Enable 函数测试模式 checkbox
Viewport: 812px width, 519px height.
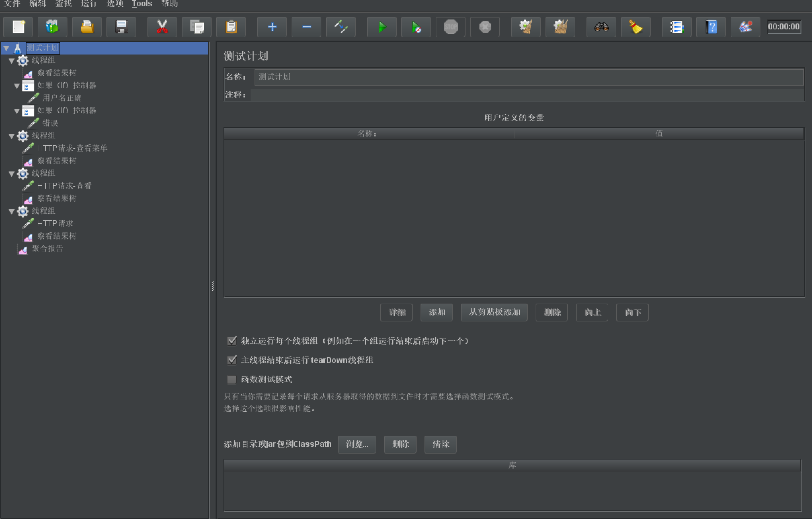[x=232, y=380]
